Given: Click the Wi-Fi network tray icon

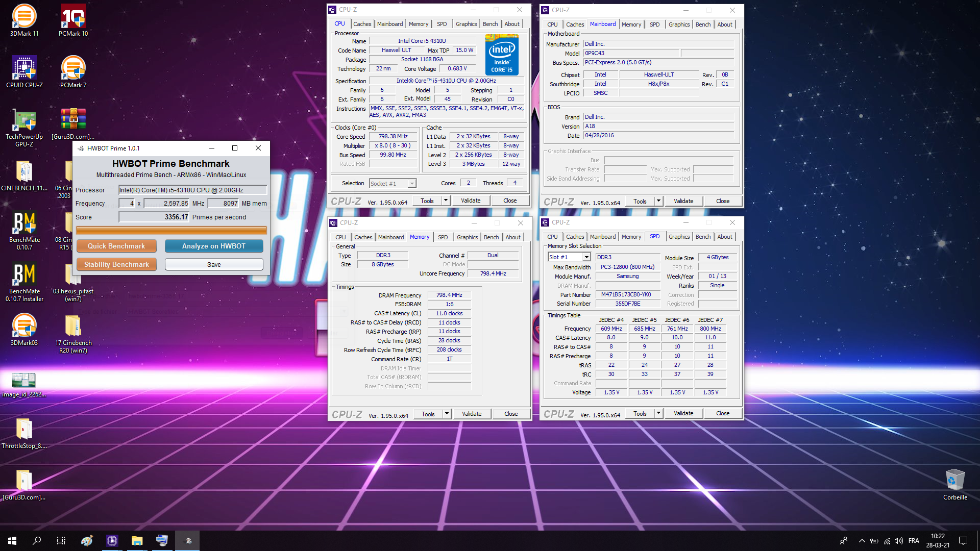Looking at the screenshot, I should coord(887,541).
